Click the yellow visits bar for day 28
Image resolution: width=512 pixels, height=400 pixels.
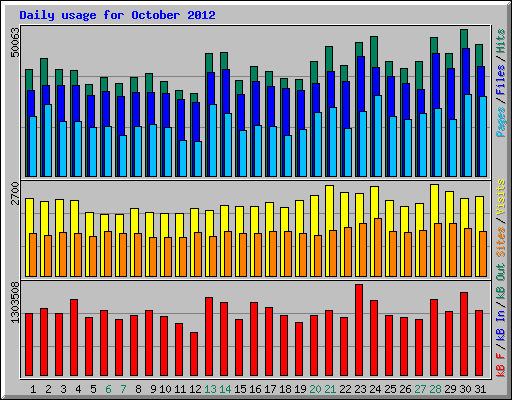pyautogui.click(x=434, y=203)
